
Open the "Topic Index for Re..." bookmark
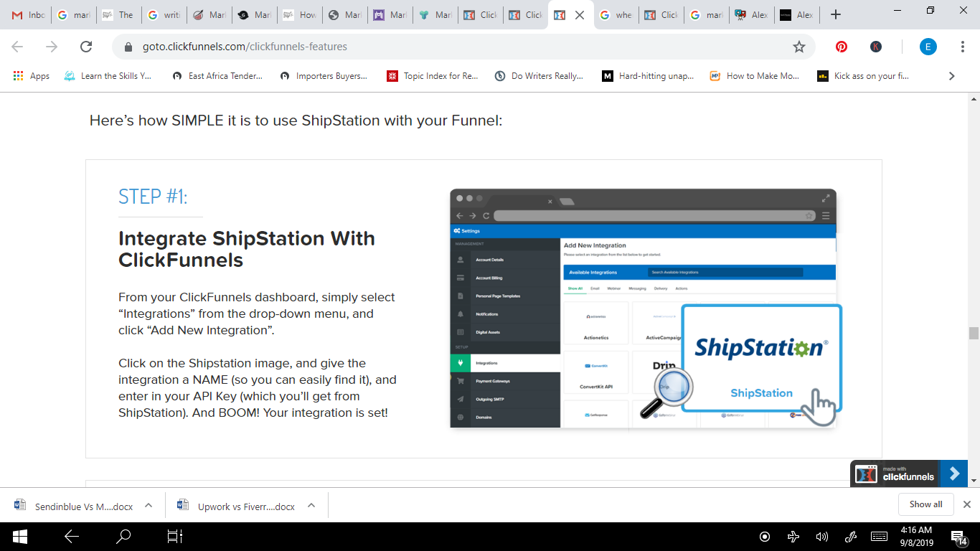click(x=433, y=76)
